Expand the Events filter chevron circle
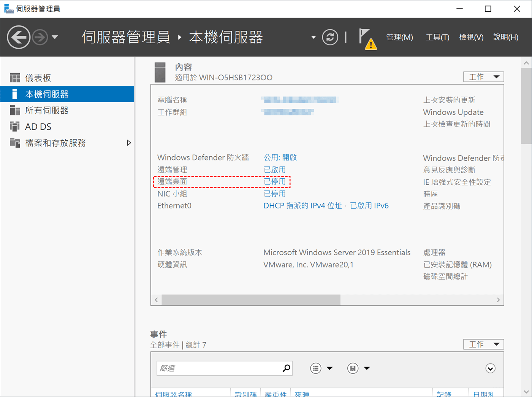This screenshot has width=532, height=397. point(490,368)
